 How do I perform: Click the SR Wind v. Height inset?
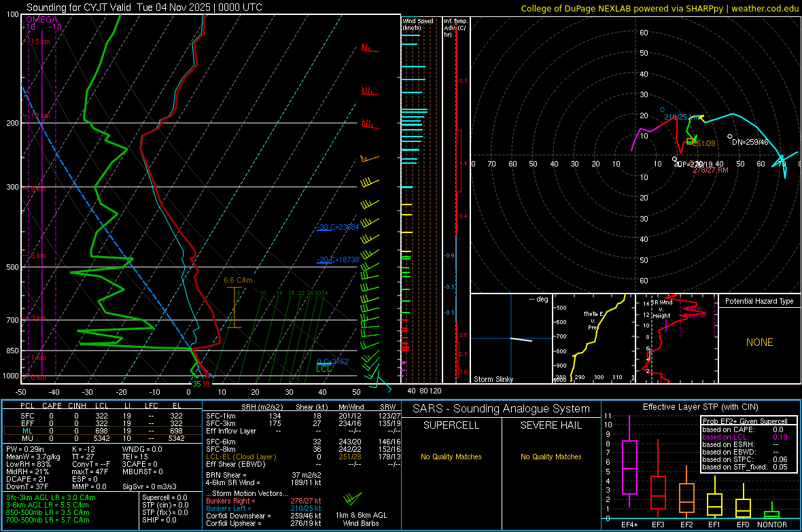coord(677,338)
